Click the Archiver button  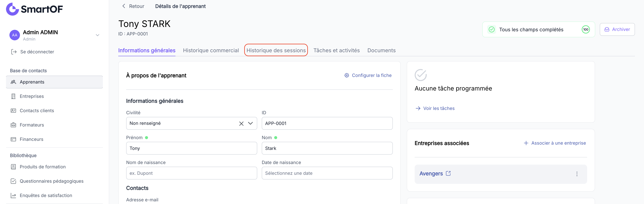coord(617,30)
